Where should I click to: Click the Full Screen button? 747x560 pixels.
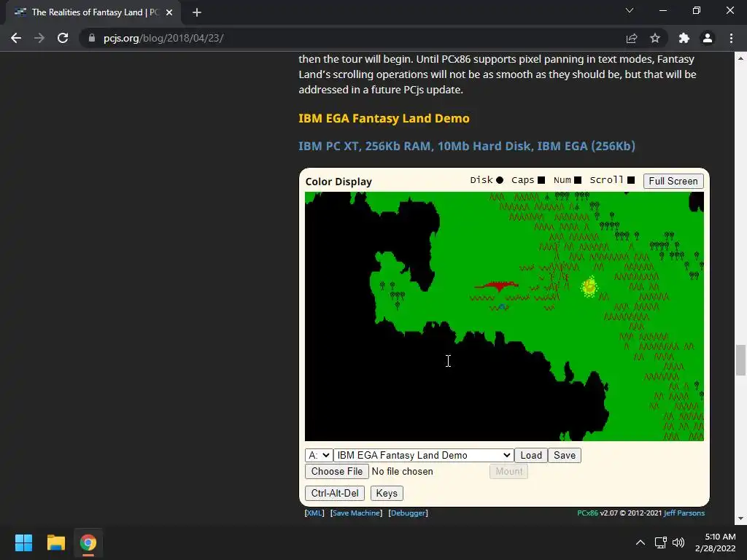click(673, 181)
